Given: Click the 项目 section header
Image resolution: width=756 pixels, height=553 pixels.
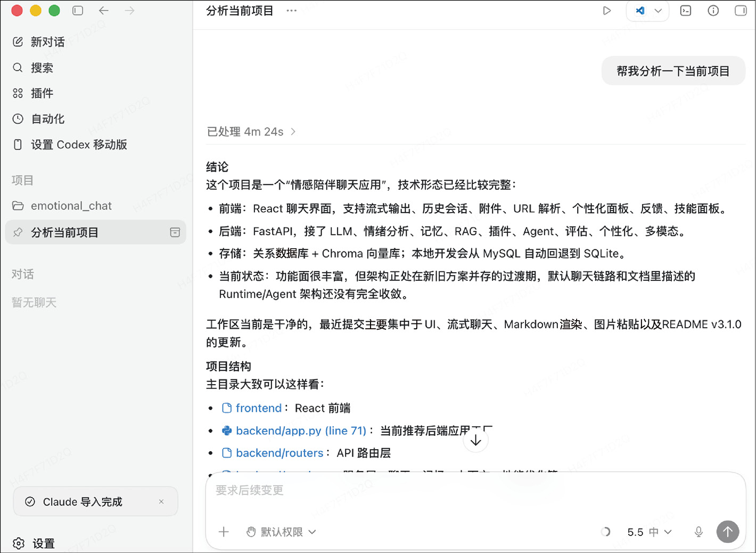Looking at the screenshot, I should point(22,180).
